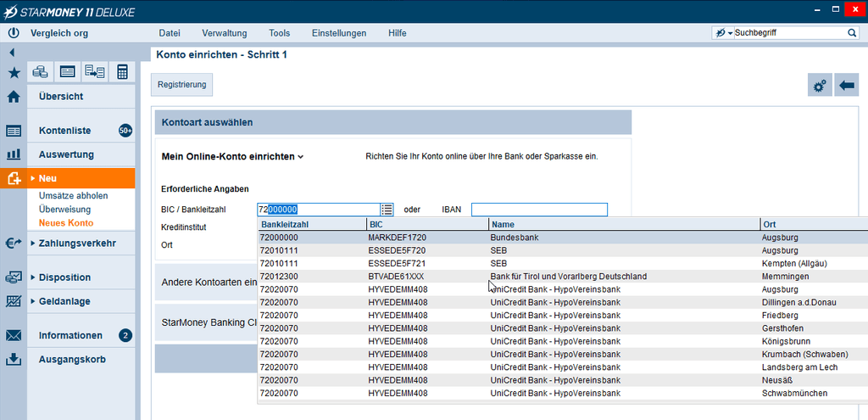This screenshot has width=868, height=420.
Task: Expand the Disposition section
Action: point(33,277)
